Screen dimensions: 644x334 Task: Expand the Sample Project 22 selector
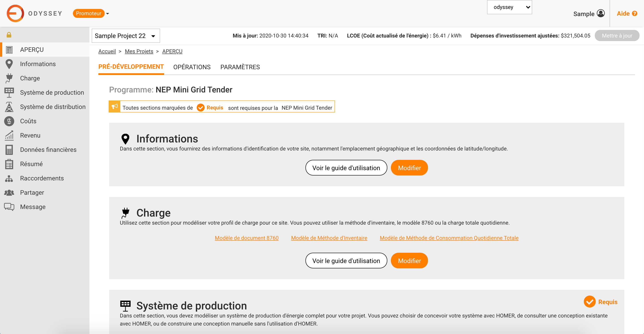click(125, 36)
